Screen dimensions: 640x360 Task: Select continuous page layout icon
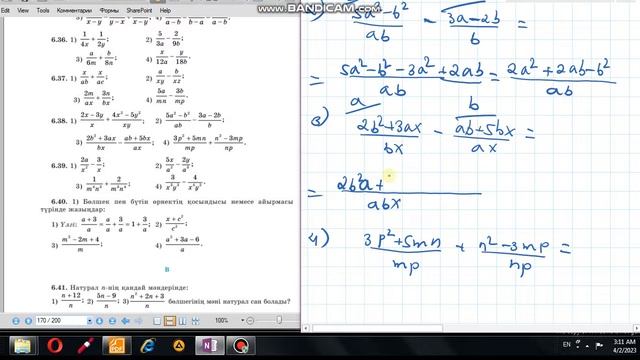click(169, 321)
